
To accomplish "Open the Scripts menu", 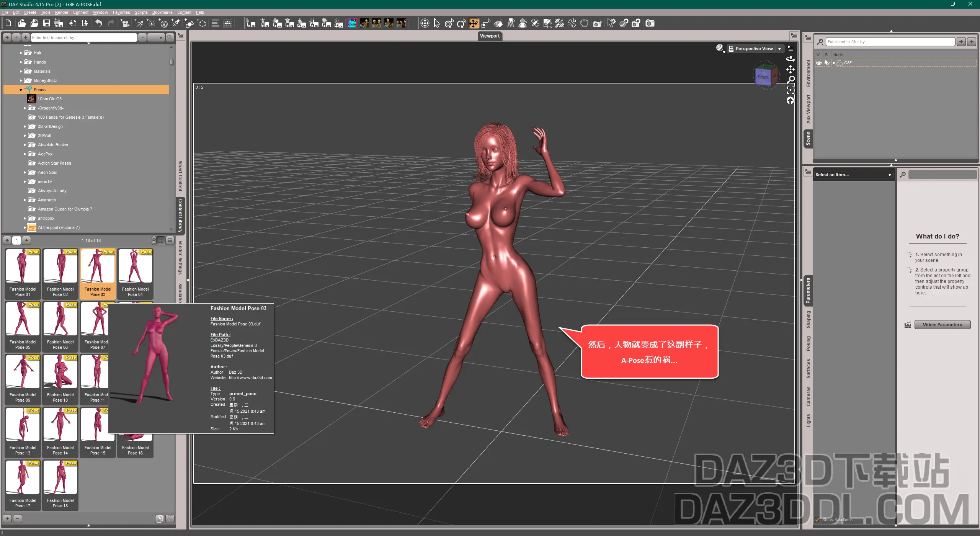I will [x=141, y=12].
